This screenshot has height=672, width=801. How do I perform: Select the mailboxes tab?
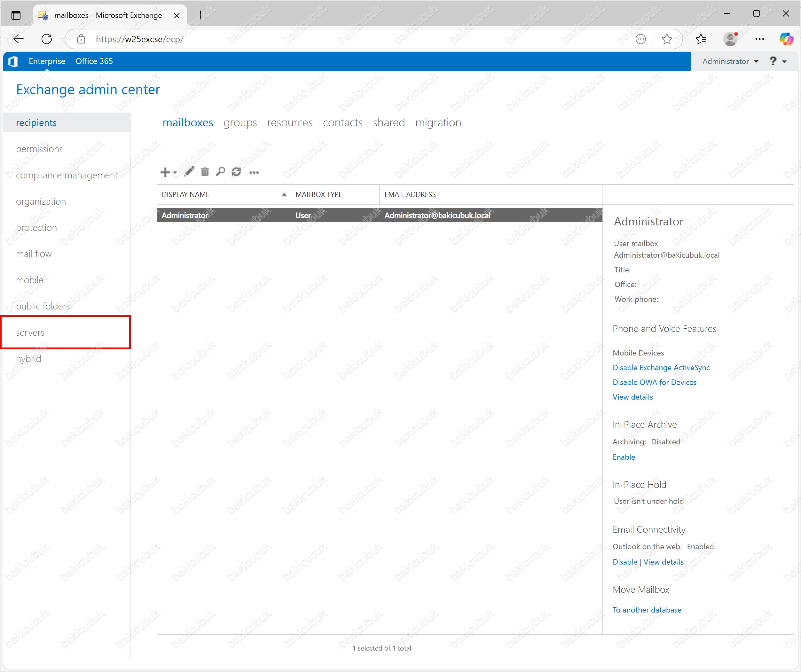(188, 122)
